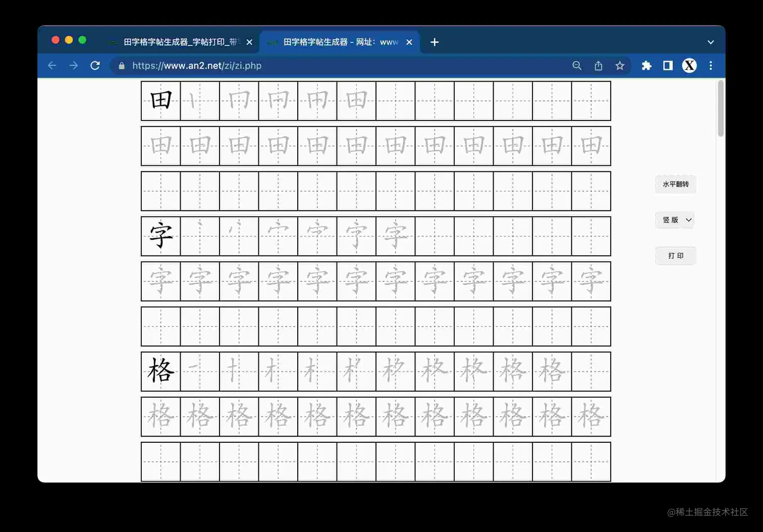This screenshot has height=532, width=763.
Task: Click the back navigation arrow
Action: pos(52,66)
